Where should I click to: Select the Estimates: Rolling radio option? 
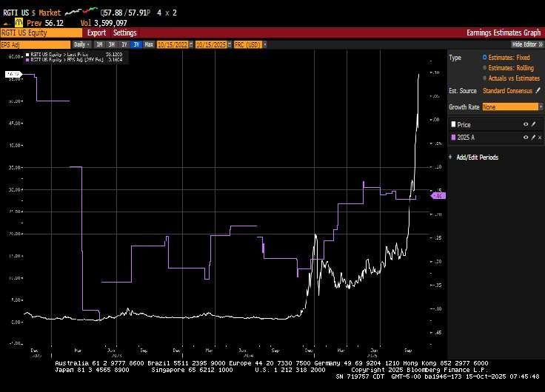(484, 68)
